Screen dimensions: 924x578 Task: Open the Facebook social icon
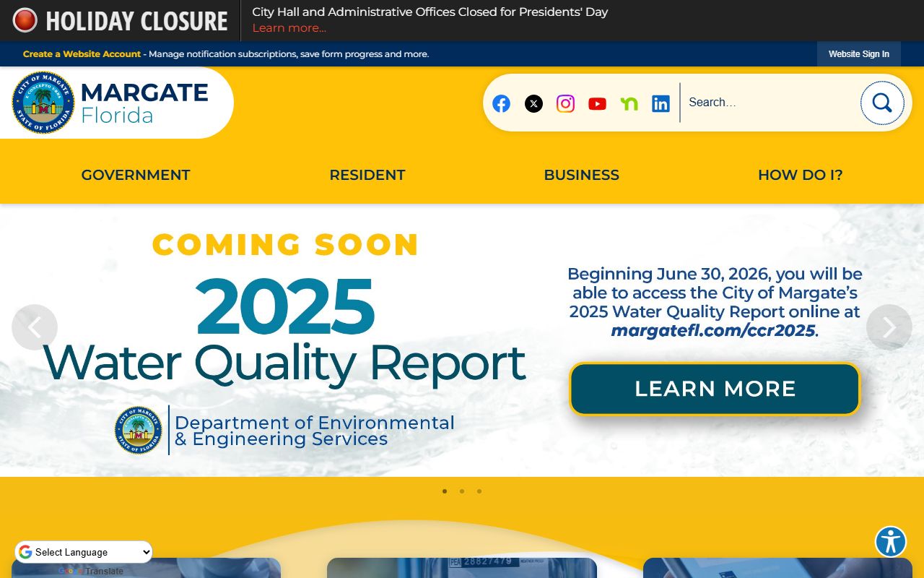(x=501, y=103)
